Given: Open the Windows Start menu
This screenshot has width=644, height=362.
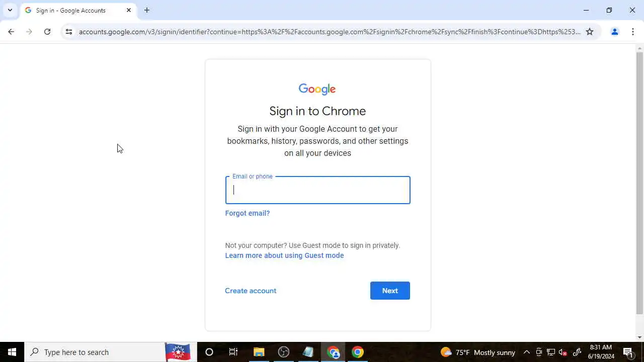Looking at the screenshot, I should [x=12, y=352].
